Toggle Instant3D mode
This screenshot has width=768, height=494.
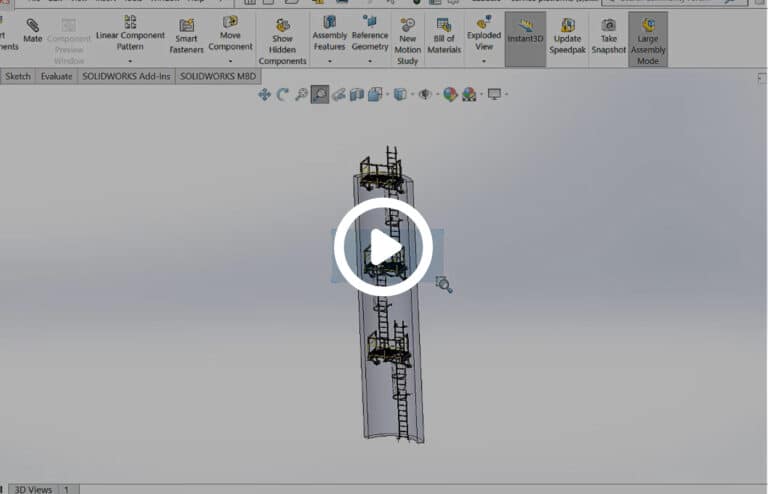[x=525, y=36]
